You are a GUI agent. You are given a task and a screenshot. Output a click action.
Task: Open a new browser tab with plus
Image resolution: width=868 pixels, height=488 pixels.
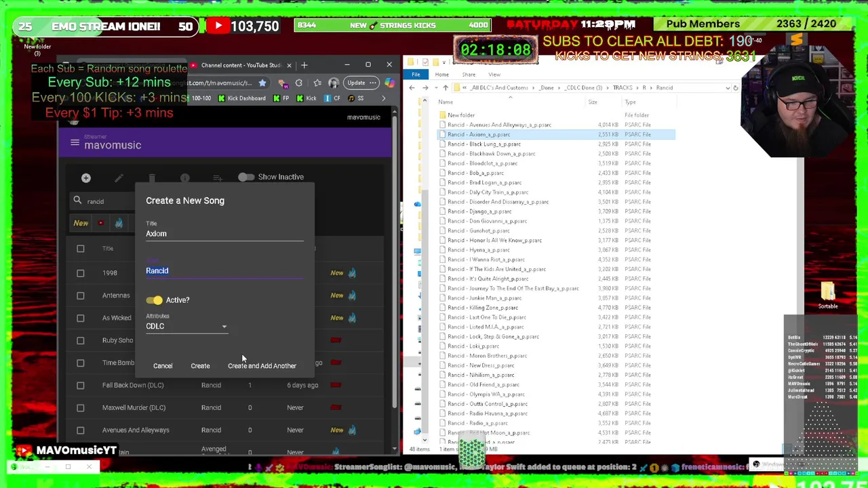click(x=304, y=65)
